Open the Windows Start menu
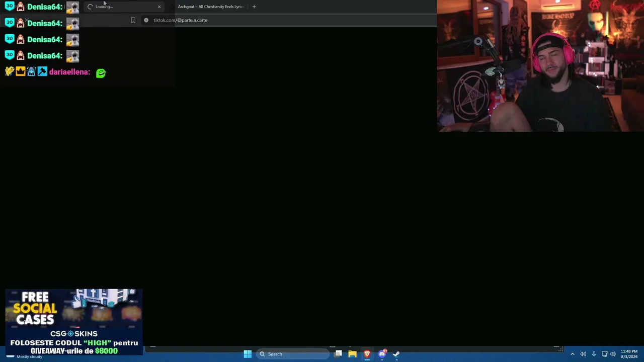 [x=248, y=354]
